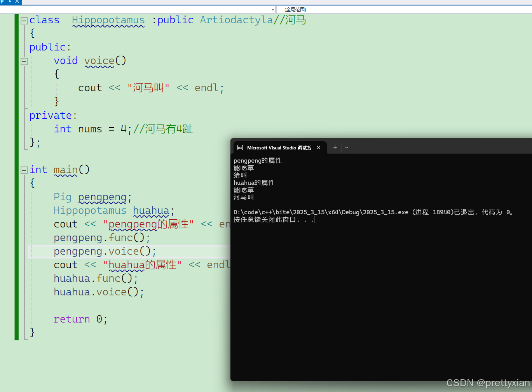Click the string literal "河马叫"
The image size is (532, 392).
pyautogui.click(x=148, y=88)
